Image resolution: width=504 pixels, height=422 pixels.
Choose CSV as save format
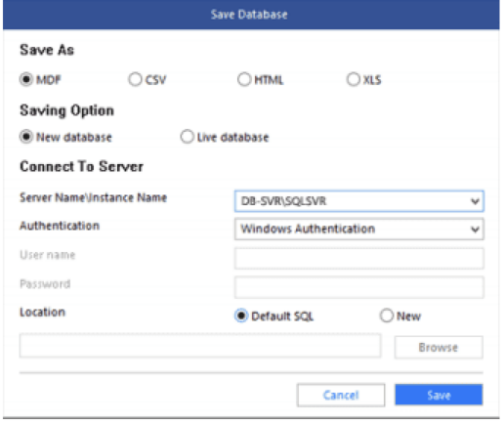tap(135, 79)
